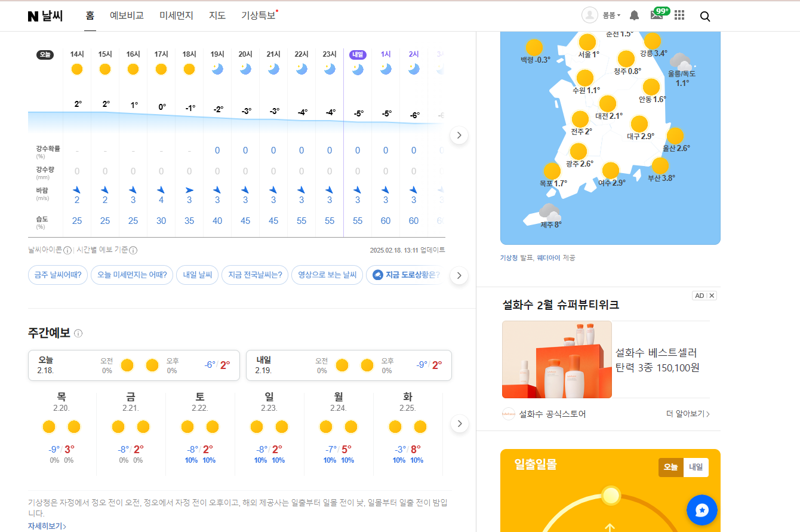The height and width of the screenshot is (532, 800).
Task: Click 제주 cloud icon on map
Action: click(x=549, y=211)
